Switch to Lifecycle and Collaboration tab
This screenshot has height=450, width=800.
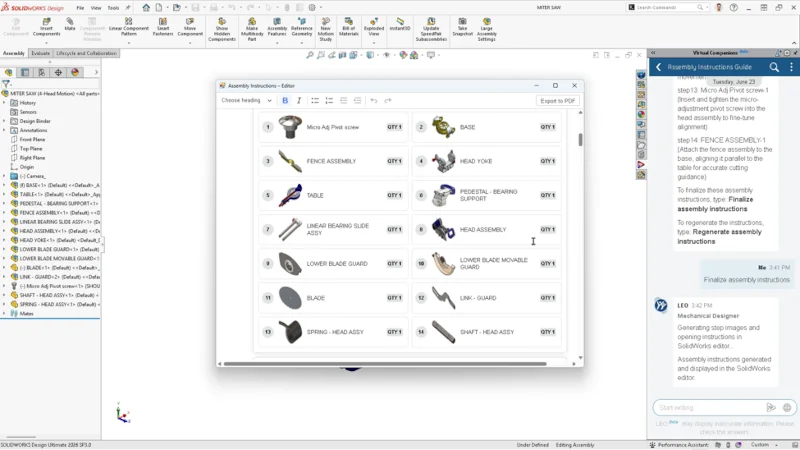tap(86, 53)
